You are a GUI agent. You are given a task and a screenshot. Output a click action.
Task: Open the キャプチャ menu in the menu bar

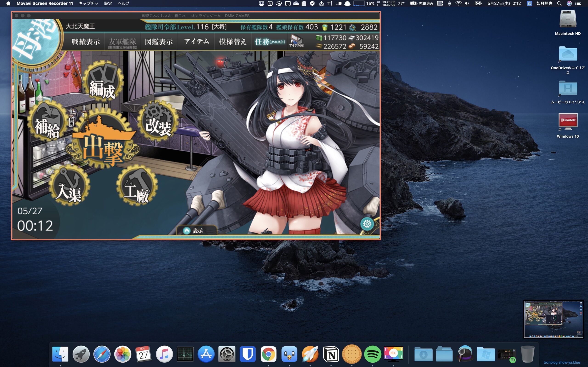coord(88,3)
